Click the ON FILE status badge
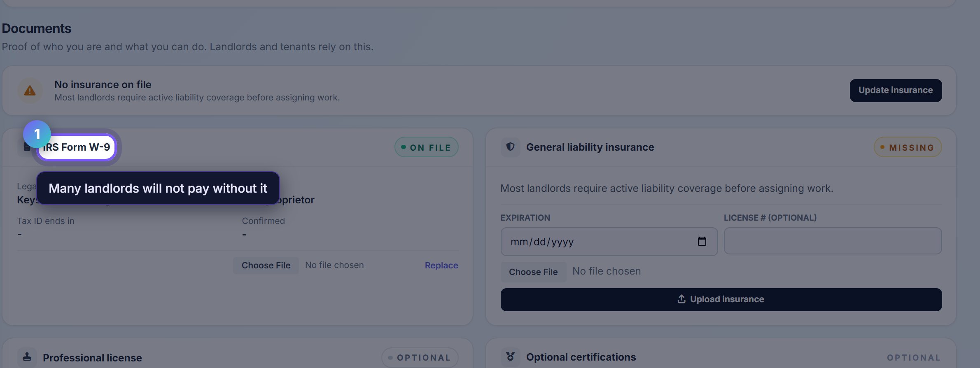Image resolution: width=980 pixels, height=368 pixels. (426, 147)
